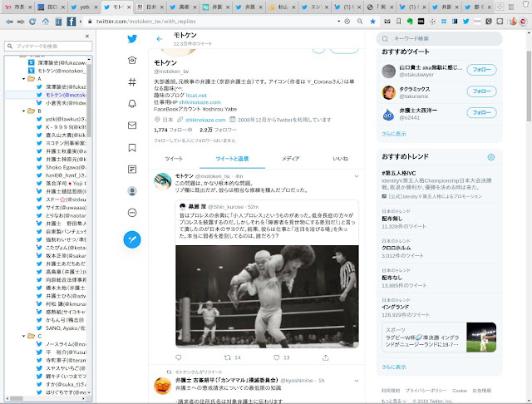Click the browser forward arrow
Viewport: 532px width, 404px height.
(21, 22)
